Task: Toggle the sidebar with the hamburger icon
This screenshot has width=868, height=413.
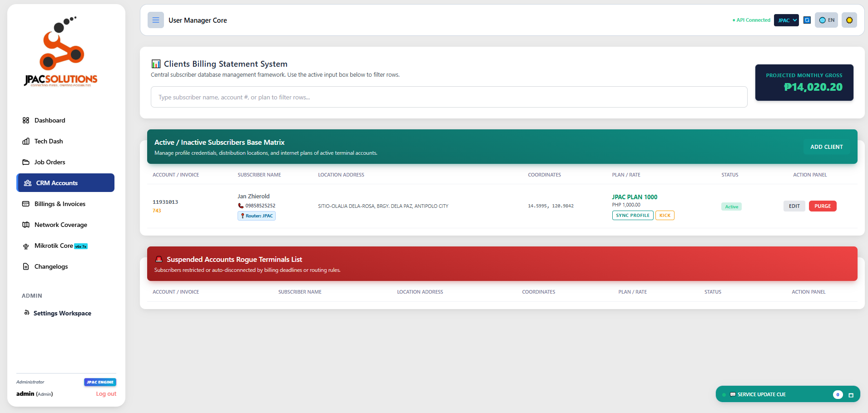Action: click(156, 20)
